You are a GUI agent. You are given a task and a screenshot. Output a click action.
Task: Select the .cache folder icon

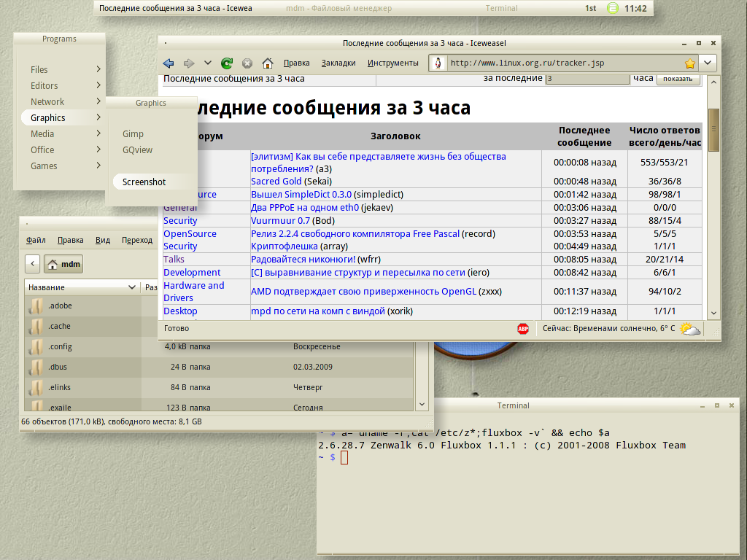[36, 326]
